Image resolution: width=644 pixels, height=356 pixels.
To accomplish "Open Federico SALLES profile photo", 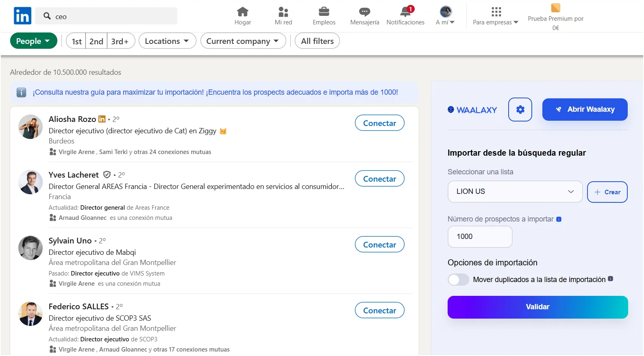I will point(30,314).
